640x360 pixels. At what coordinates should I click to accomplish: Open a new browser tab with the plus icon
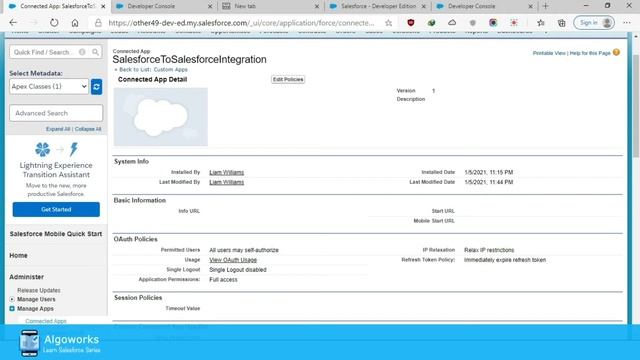click(x=545, y=6)
